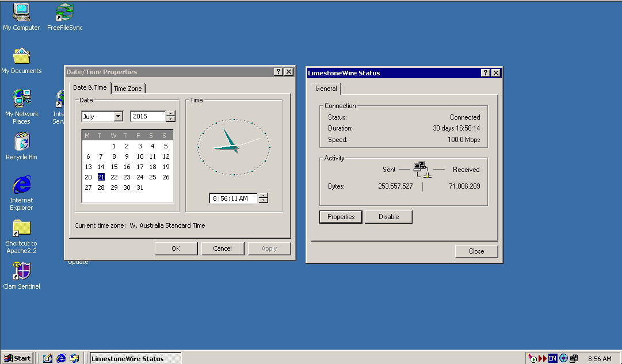This screenshot has width=622, height=364.
Task: Open the EN language indicator in the tray
Action: 552,358
